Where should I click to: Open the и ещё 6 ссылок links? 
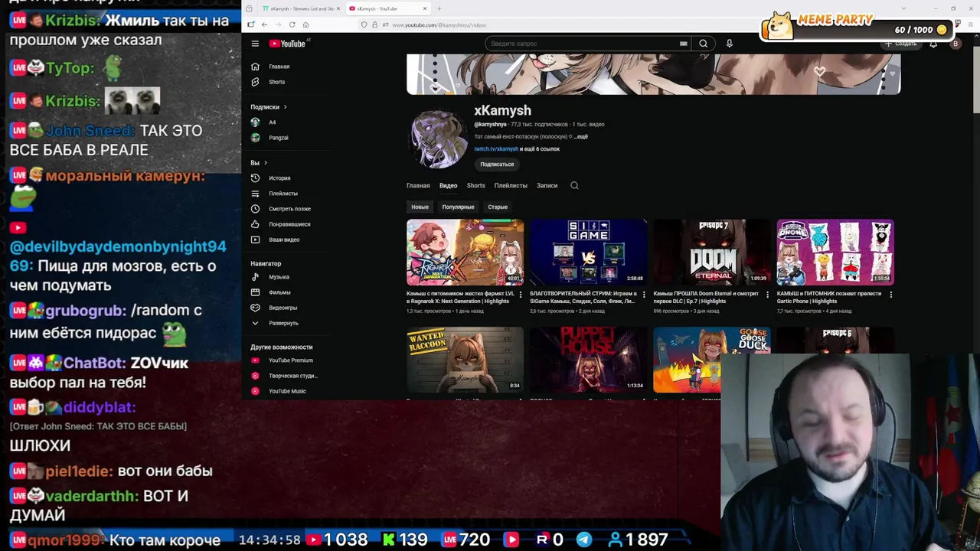point(540,148)
